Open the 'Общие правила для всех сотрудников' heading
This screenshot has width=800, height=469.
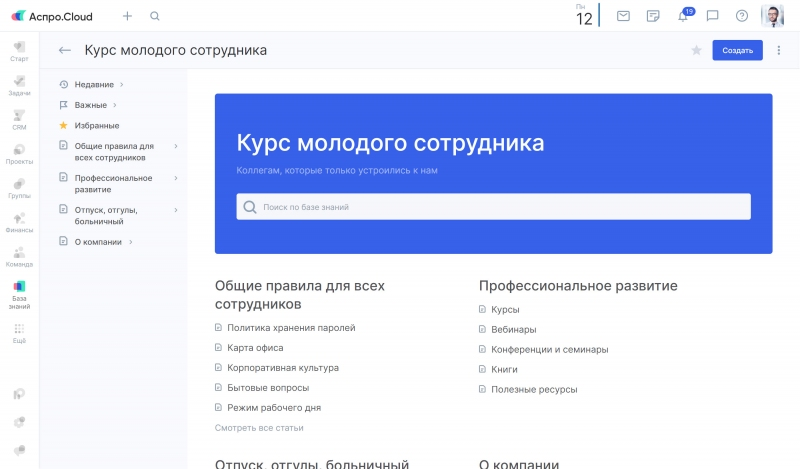coord(299,295)
